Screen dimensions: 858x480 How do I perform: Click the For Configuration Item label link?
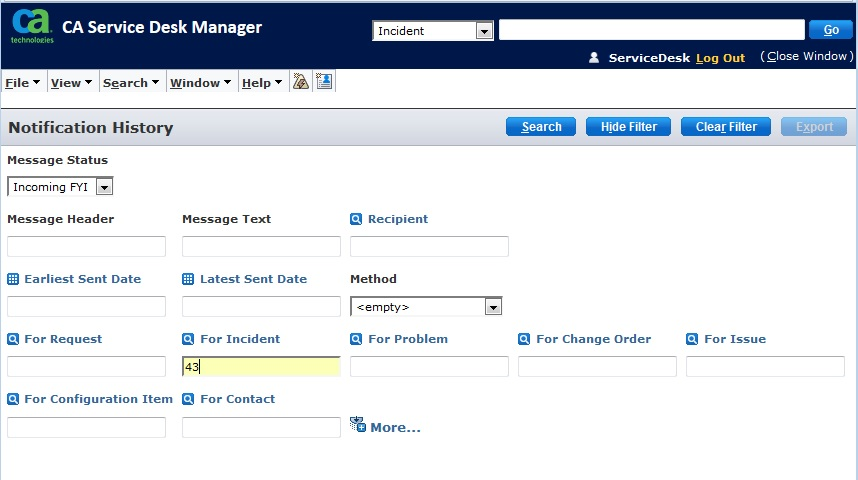coord(98,399)
